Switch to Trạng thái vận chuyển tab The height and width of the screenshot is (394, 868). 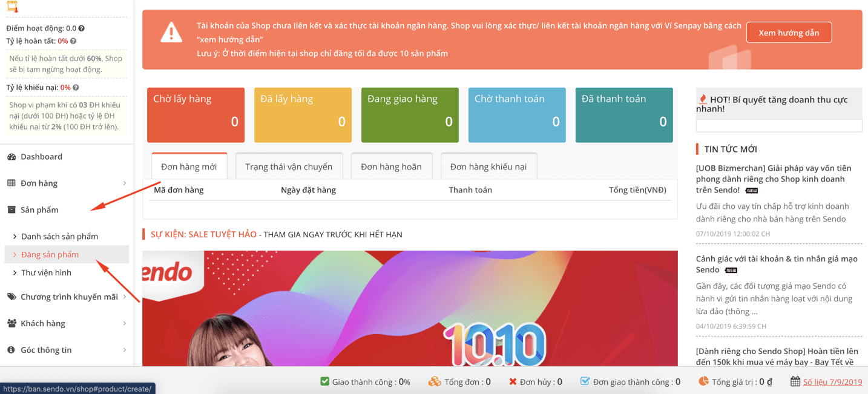[289, 166]
